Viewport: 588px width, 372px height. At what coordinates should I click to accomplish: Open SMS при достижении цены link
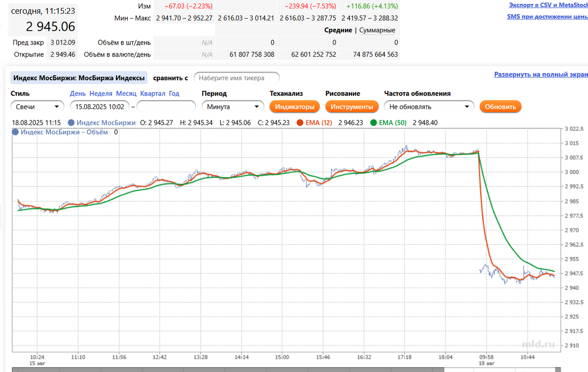click(547, 17)
